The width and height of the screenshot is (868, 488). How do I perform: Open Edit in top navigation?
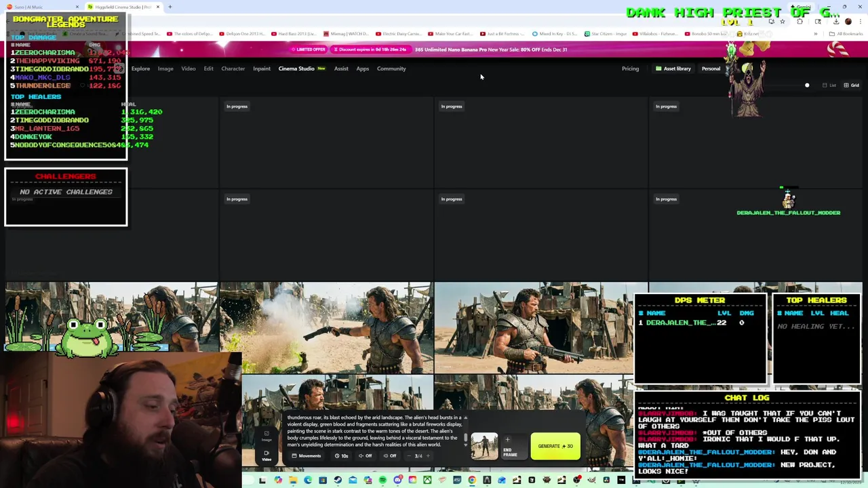click(208, 68)
